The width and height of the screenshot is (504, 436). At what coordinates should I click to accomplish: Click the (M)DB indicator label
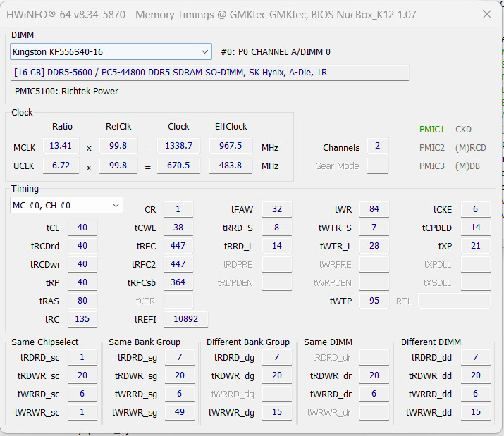[467, 166]
